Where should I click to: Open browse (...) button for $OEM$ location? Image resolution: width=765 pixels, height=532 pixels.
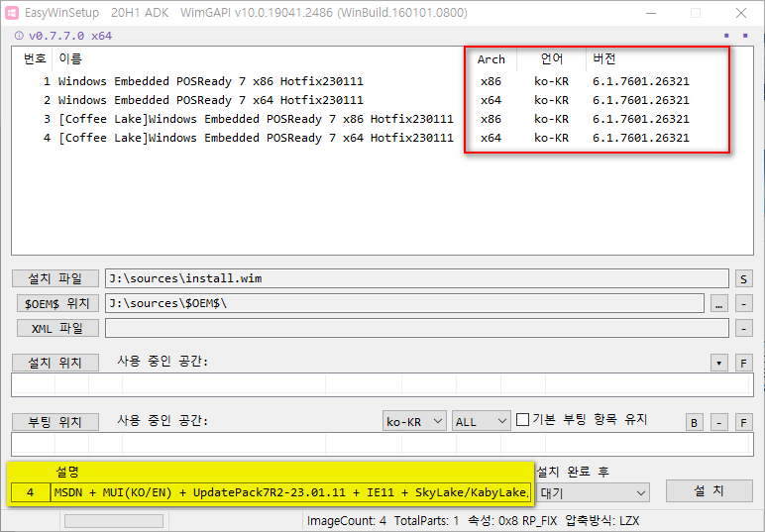tap(718, 304)
